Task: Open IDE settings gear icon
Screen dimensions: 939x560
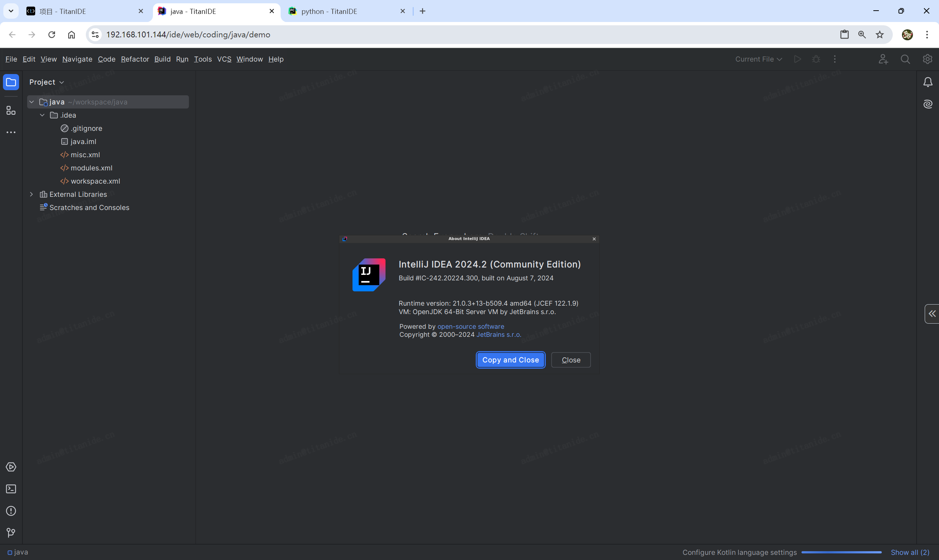Action: point(927,59)
